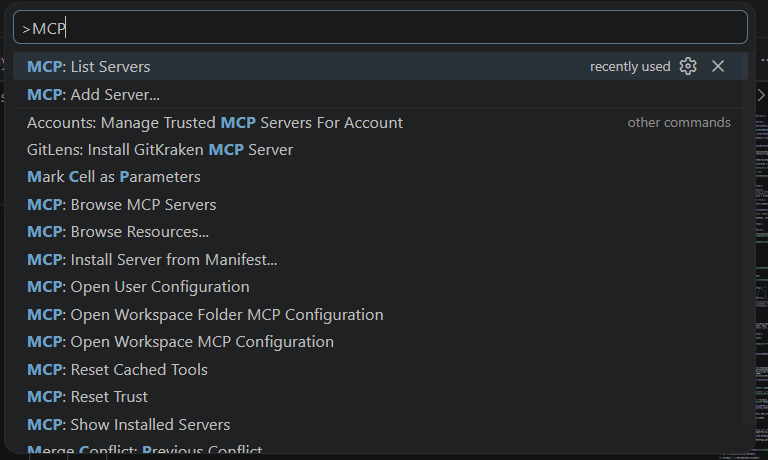Open keybinding gear for MCP: List Servers
The height and width of the screenshot is (460, 768).
click(x=688, y=66)
